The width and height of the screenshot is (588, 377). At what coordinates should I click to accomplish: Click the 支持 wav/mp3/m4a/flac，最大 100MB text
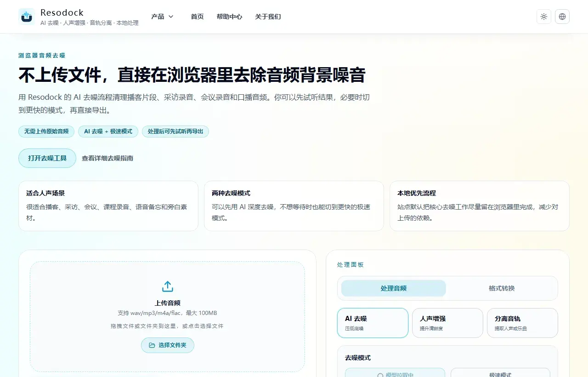(168, 313)
